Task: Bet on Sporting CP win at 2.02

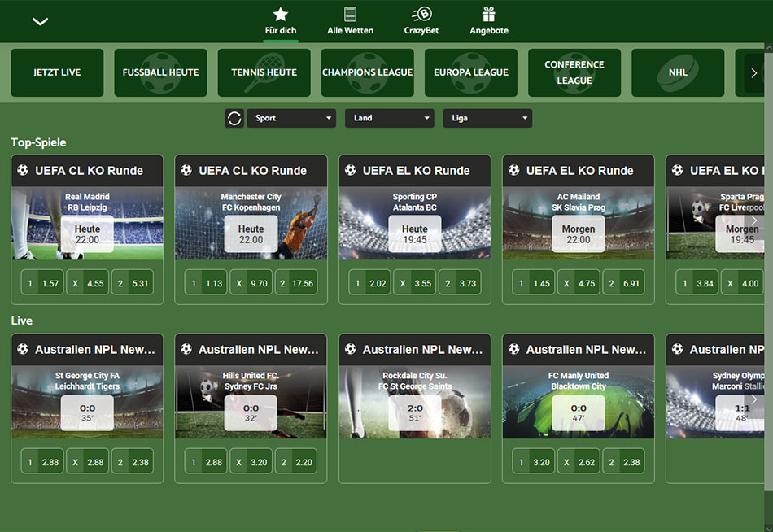Action: 369,284
